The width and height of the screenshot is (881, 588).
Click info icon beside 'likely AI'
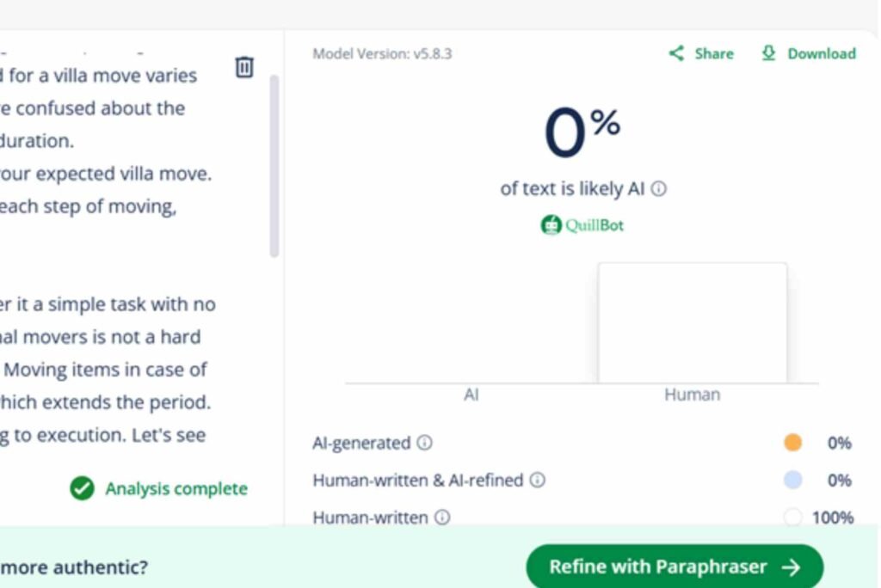(x=658, y=189)
